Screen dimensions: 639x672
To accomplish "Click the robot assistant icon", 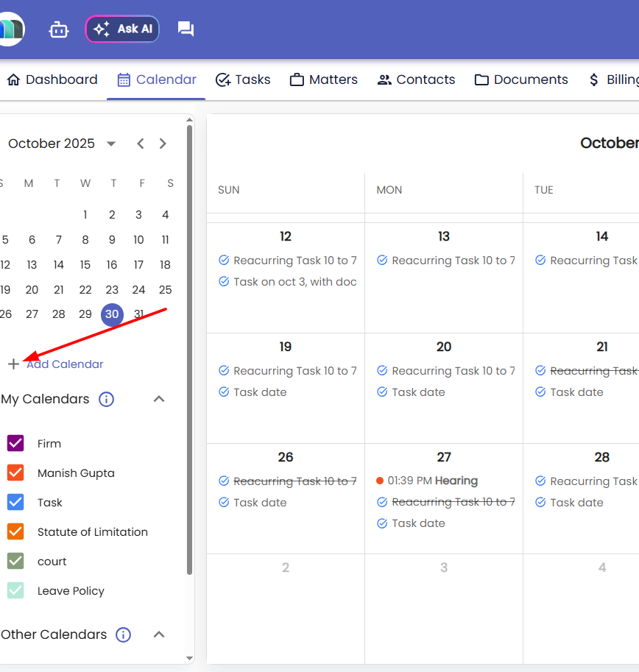I will (59, 29).
